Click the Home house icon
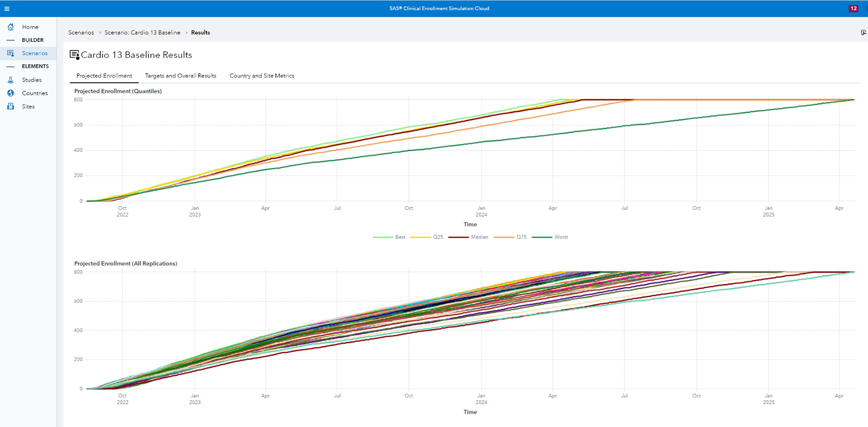This screenshot has height=427, width=868. pos(11,27)
